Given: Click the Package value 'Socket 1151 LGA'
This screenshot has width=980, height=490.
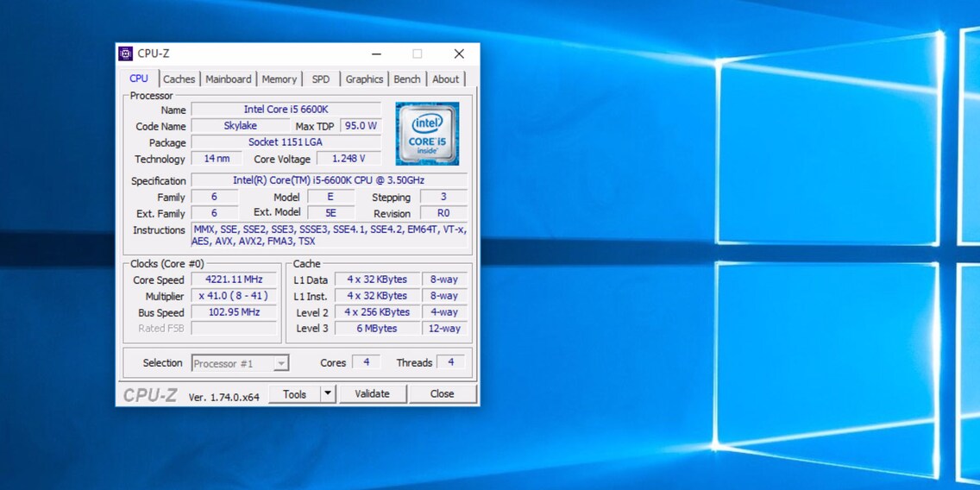Looking at the screenshot, I should 286,141.
